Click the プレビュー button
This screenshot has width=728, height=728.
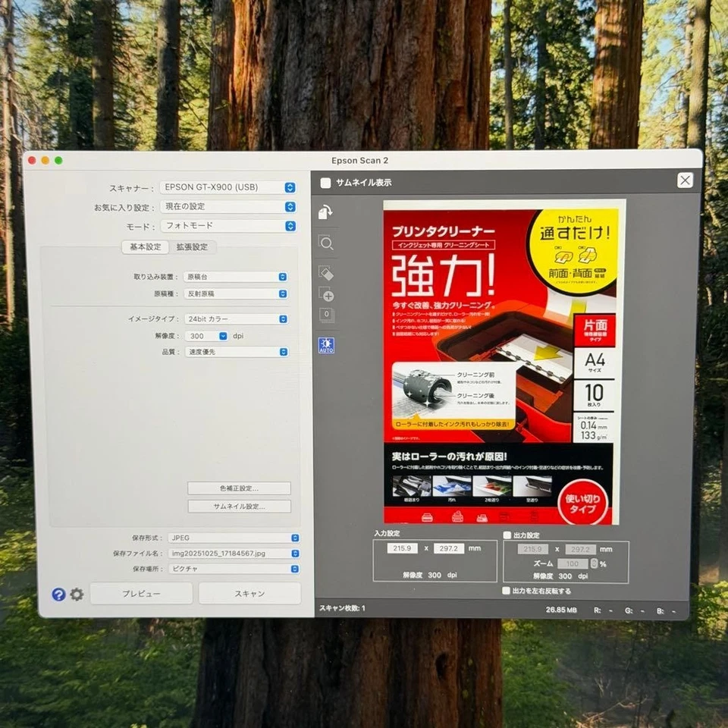[x=141, y=594]
